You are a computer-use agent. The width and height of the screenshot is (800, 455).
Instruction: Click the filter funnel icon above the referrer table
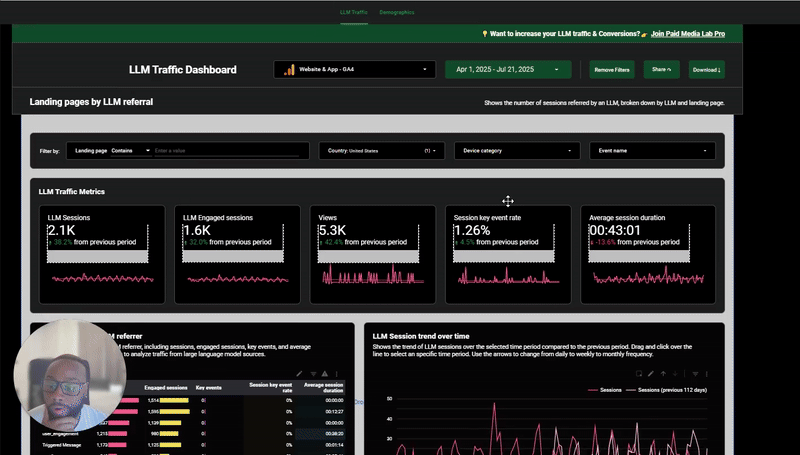click(x=313, y=374)
